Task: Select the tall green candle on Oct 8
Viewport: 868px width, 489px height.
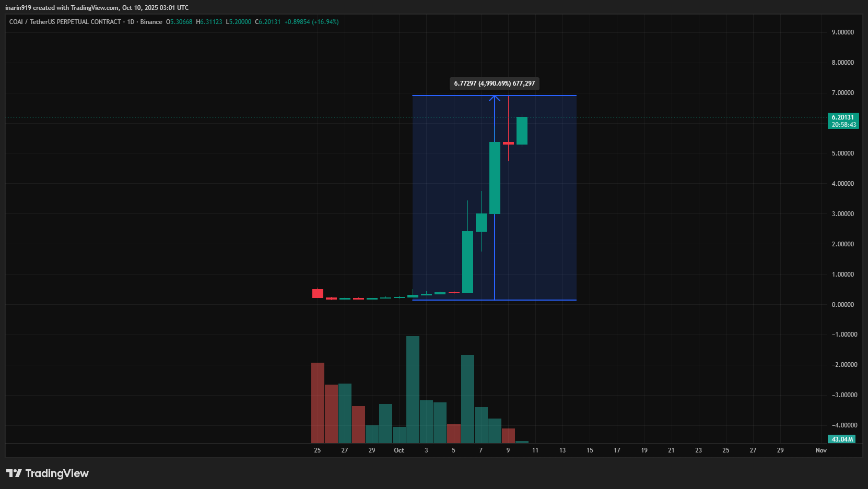Action: [495, 177]
